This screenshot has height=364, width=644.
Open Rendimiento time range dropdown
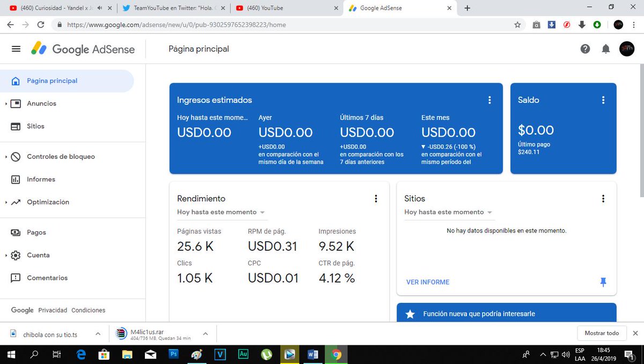click(221, 212)
